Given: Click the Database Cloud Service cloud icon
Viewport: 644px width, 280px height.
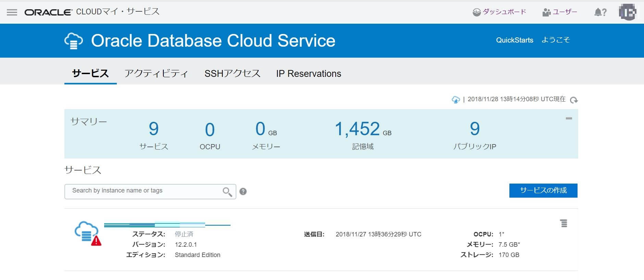Looking at the screenshot, I should [74, 41].
